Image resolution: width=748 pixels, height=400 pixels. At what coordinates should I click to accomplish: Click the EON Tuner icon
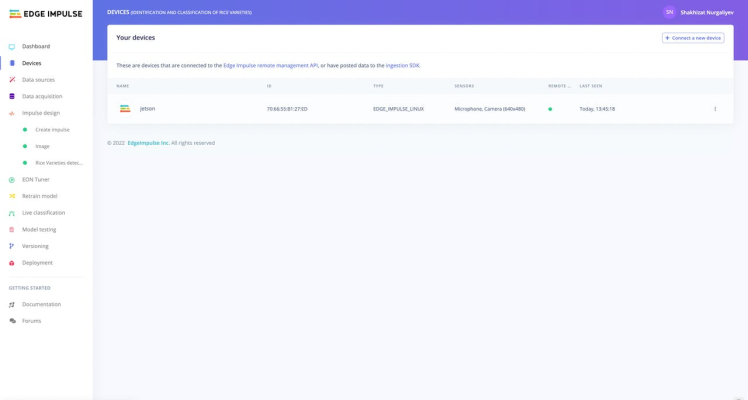pos(12,180)
